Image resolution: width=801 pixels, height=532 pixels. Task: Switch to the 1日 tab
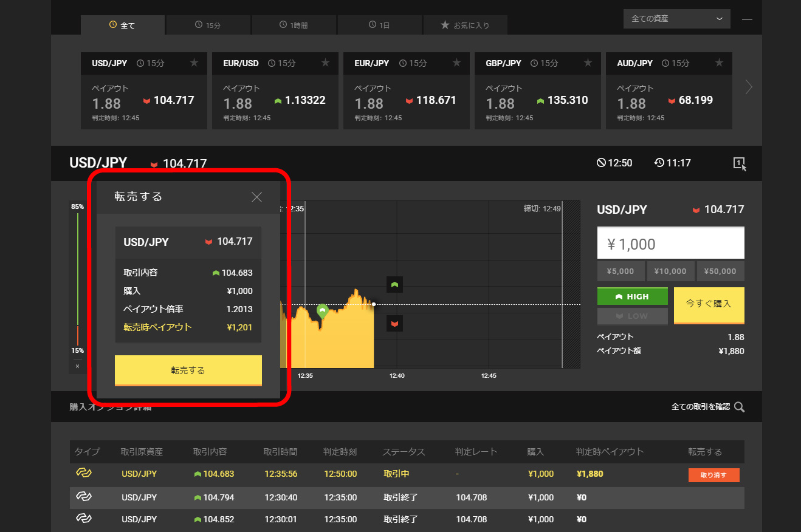[380, 25]
